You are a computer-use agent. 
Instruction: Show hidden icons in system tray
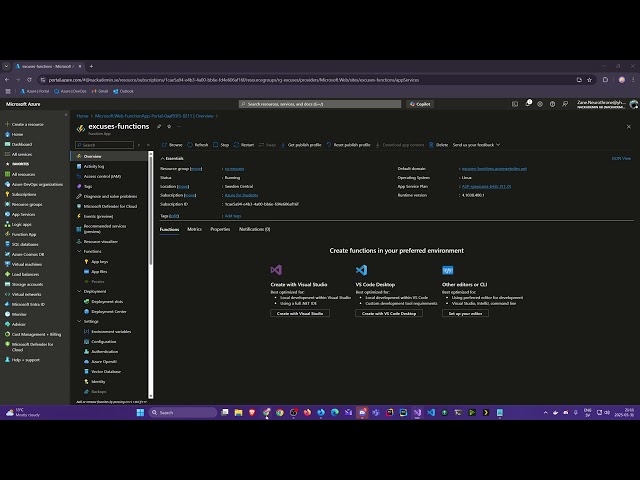click(545, 413)
